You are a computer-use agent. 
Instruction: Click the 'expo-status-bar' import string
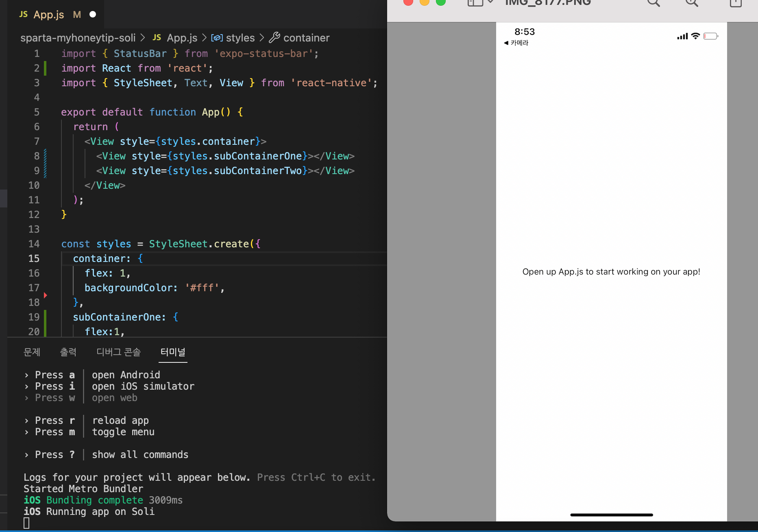264,54
